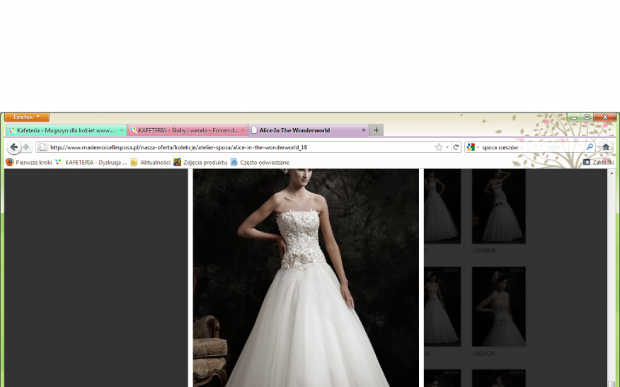Run search with the magnifier icon
The width and height of the screenshot is (620, 387).
[590, 147]
